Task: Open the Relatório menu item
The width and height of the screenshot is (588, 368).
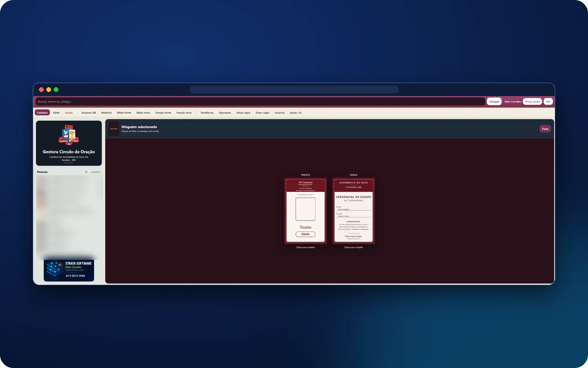Action: tap(106, 113)
